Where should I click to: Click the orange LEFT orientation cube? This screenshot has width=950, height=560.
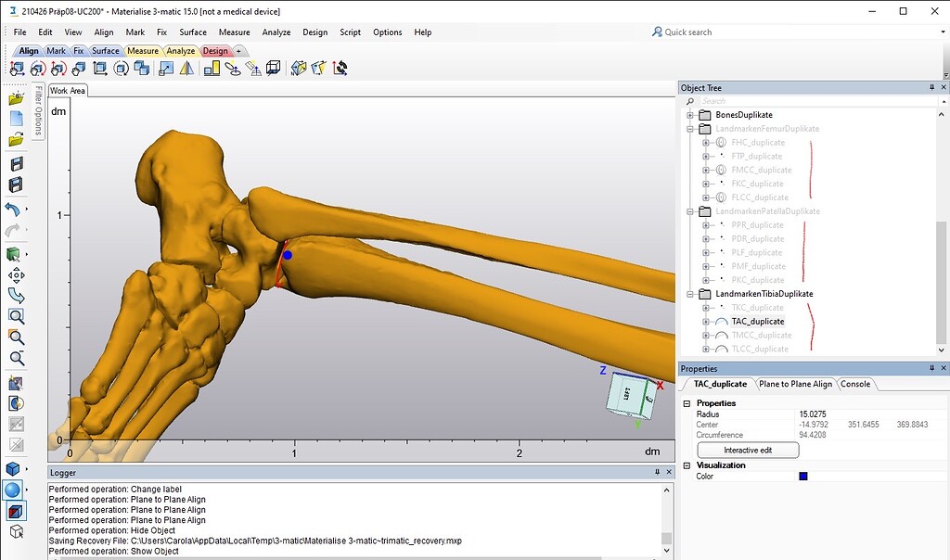[x=625, y=395]
